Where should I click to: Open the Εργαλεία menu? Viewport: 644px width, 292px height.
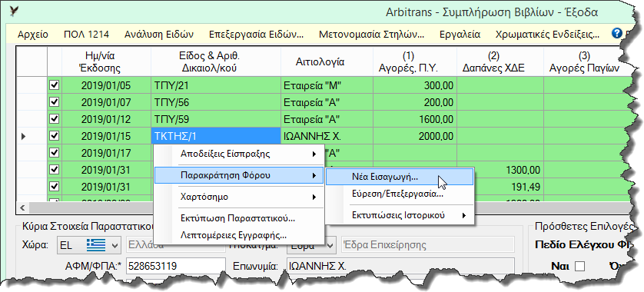tap(460, 35)
